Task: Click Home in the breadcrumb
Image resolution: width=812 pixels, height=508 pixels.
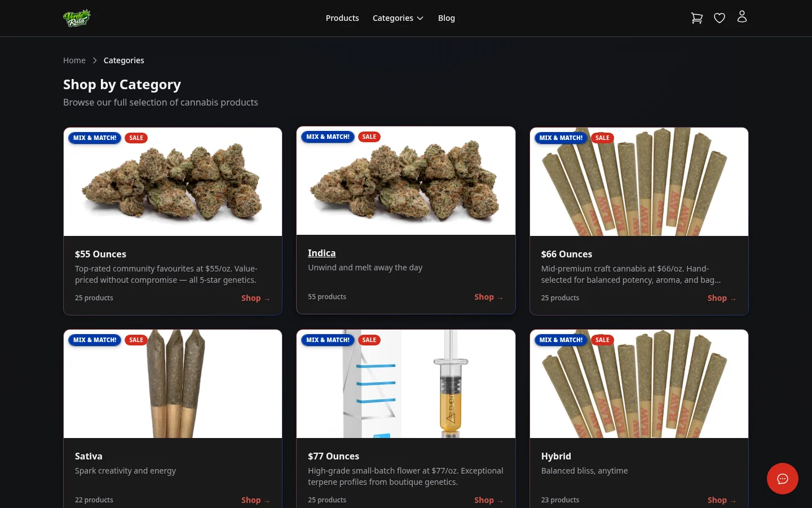Action: 74,60
